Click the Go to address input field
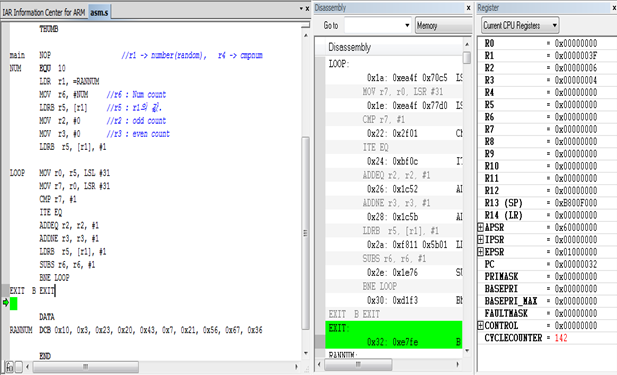The height and width of the screenshot is (375, 617). tap(373, 26)
